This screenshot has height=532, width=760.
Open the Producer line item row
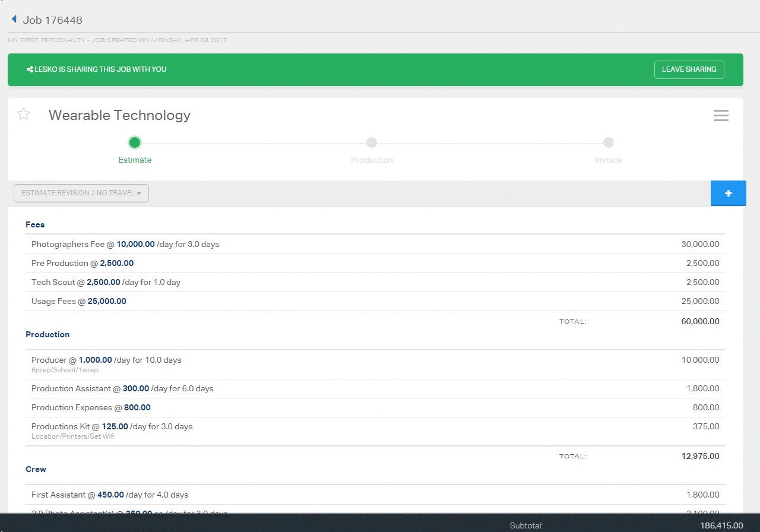point(54,360)
